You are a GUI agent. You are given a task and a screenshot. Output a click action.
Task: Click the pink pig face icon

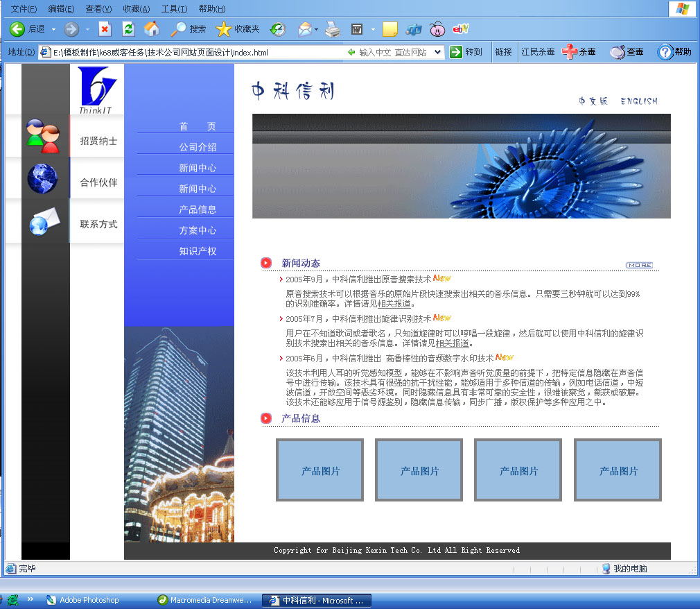[437, 30]
